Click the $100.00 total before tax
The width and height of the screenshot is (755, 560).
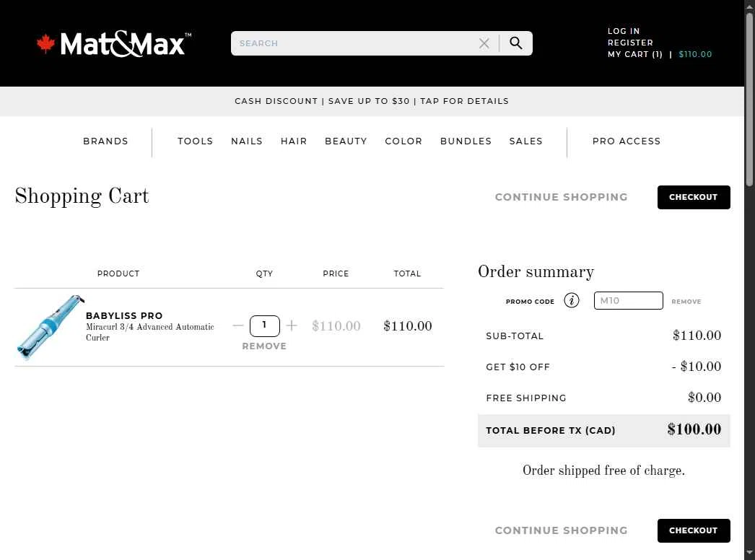click(x=694, y=429)
